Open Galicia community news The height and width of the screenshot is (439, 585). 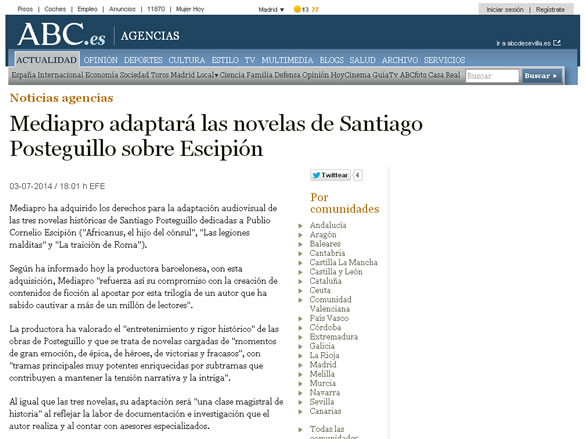pos(322,346)
